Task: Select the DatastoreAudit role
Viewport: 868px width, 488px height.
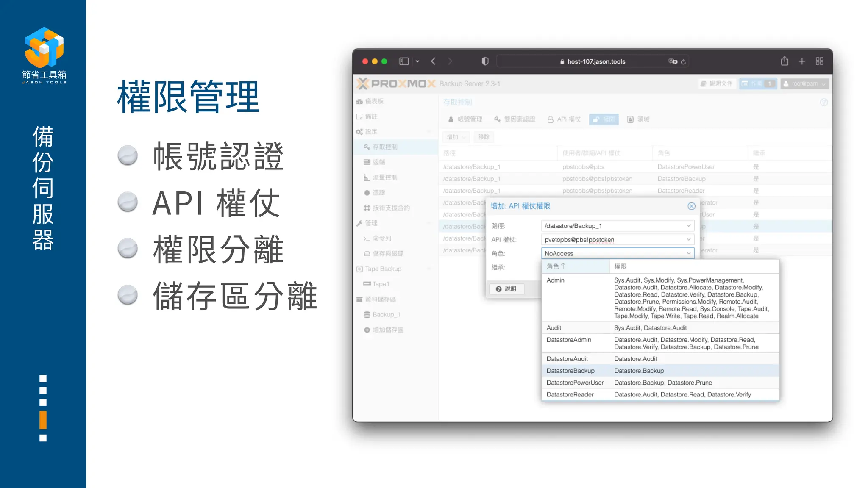Action: [x=660, y=359]
